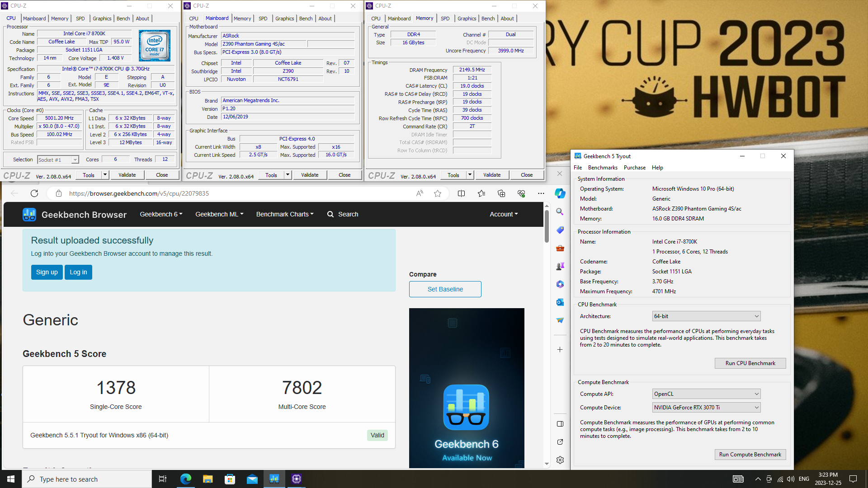Viewport: 868px width, 488px height.
Task: Click Run Compute Benchmark button
Action: 750,455
